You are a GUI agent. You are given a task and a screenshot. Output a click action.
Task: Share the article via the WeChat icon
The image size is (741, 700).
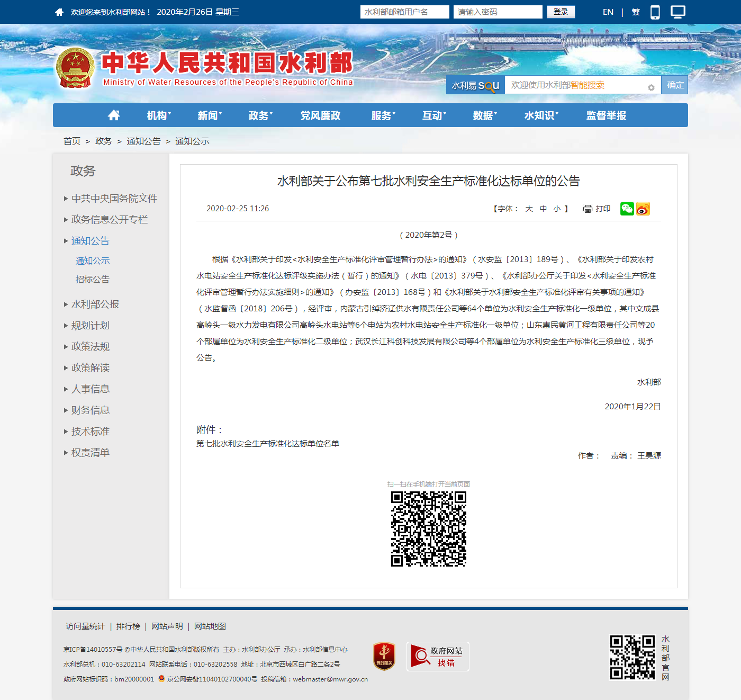[x=627, y=209]
